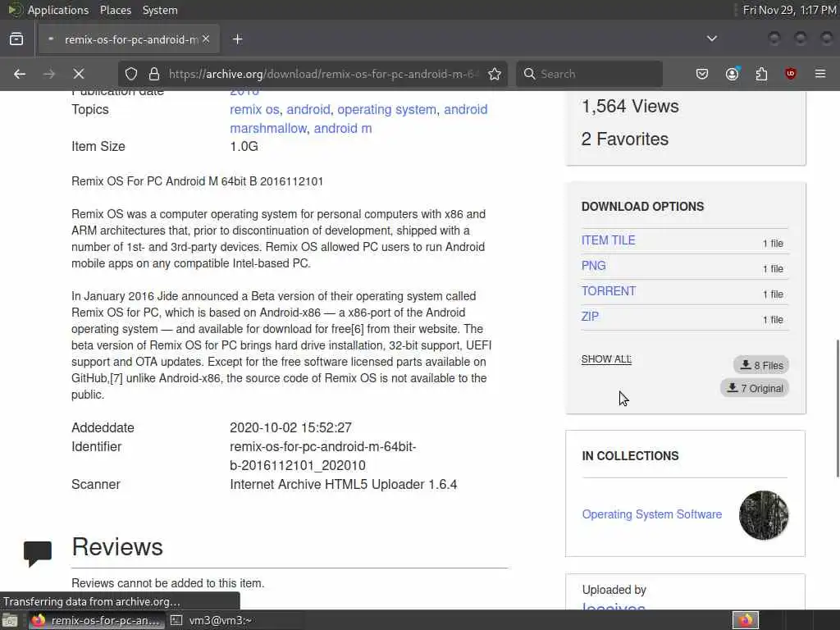Download via 7 Original button
This screenshot has width=840, height=630.
755,388
